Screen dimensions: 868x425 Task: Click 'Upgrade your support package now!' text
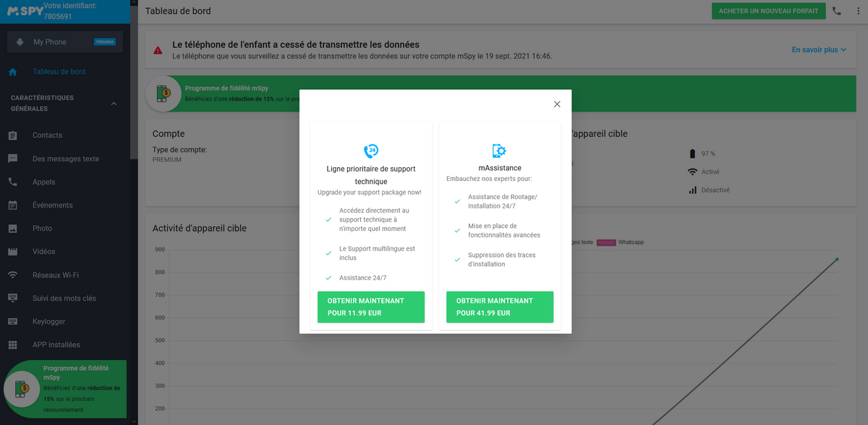coord(370,193)
